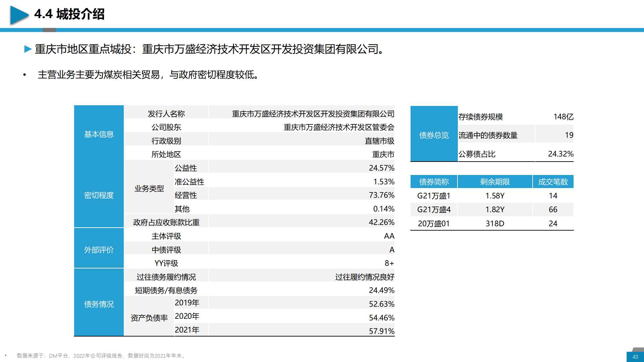Click the slide title '4.4 城投介绍'

69,14
